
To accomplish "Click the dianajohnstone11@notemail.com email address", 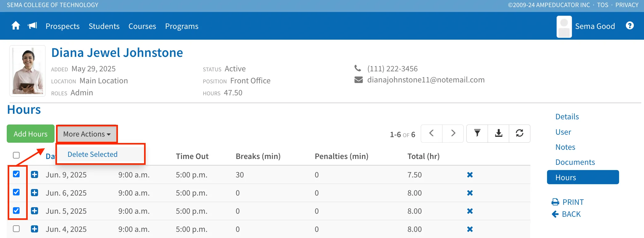I will 426,80.
